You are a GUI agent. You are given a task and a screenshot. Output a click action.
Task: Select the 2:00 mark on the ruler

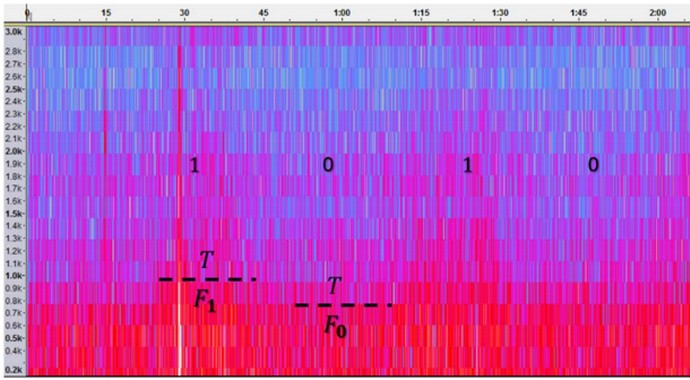657,13
